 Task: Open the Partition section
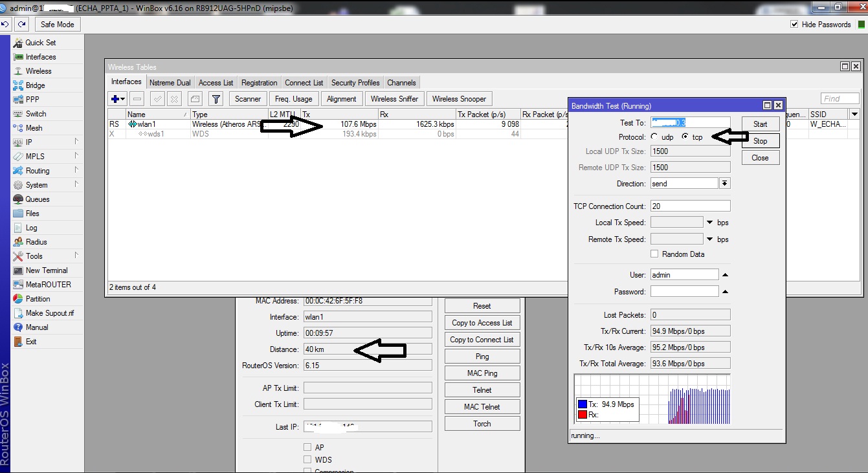point(38,299)
